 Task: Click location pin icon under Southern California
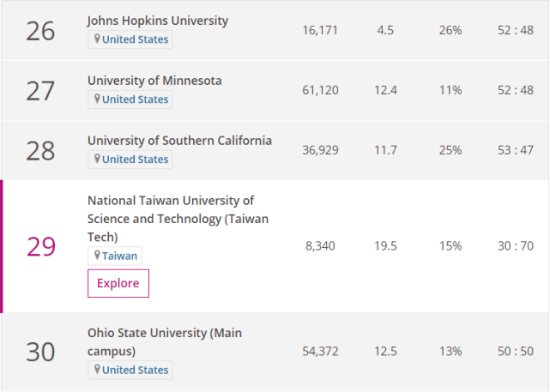[97, 160]
